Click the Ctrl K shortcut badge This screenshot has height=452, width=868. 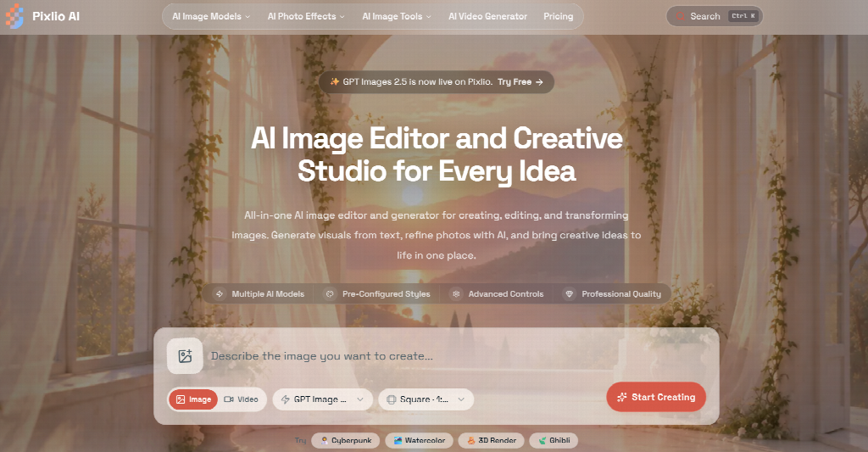pyautogui.click(x=743, y=16)
